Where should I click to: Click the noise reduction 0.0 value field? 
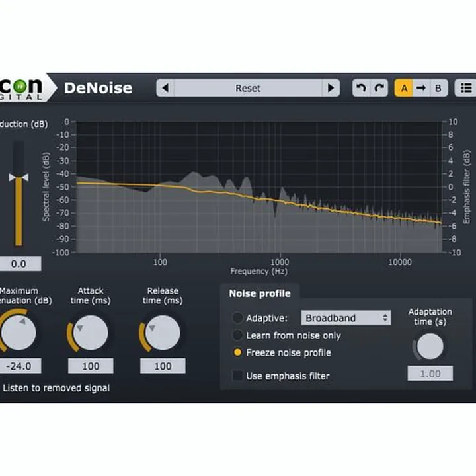(x=20, y=264)
